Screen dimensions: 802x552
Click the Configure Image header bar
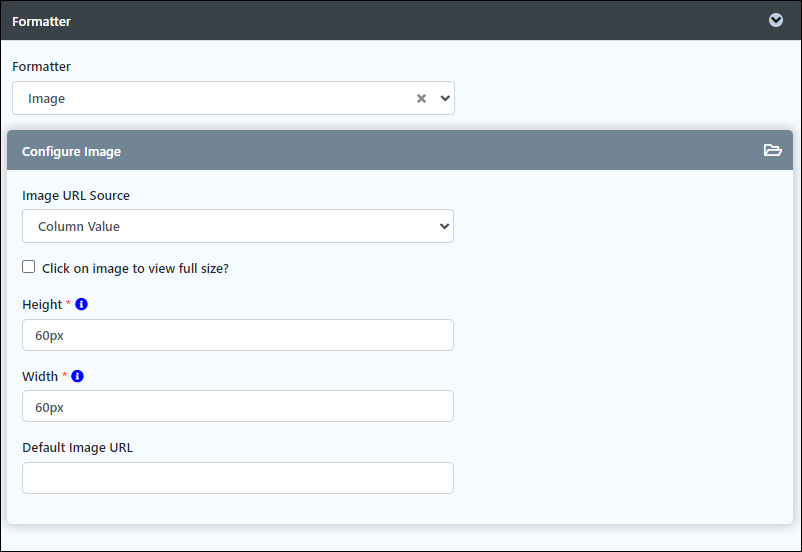point(399,150)
